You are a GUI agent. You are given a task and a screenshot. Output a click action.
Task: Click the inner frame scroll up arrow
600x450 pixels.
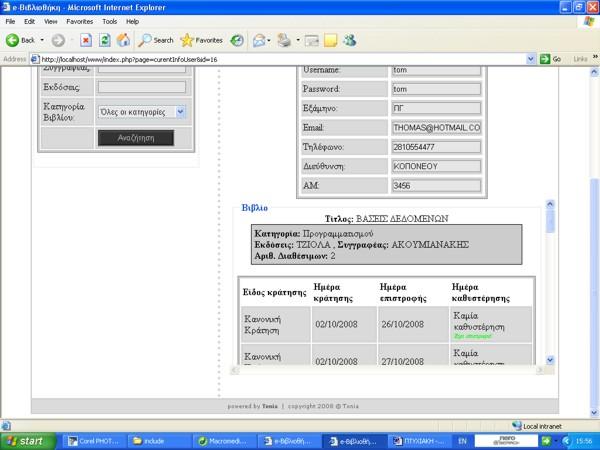pyautogui.click(x=550, y=204)
